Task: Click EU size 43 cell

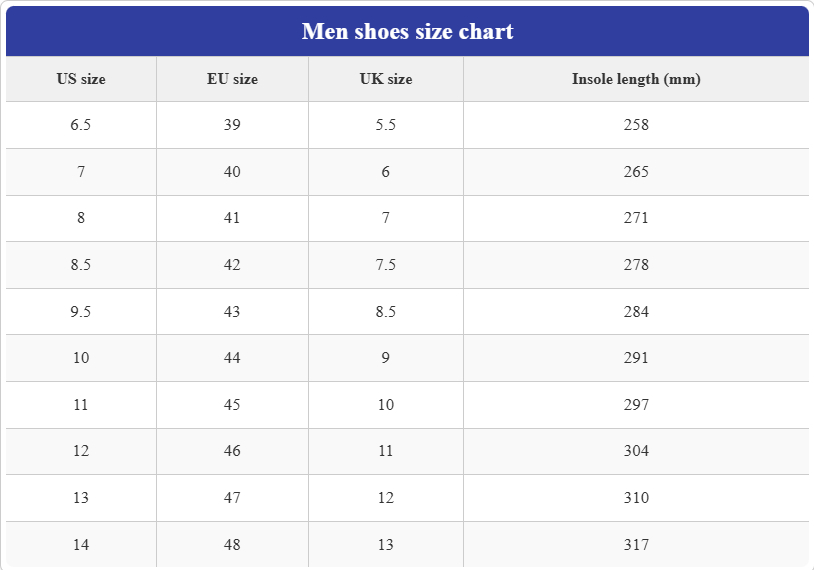Action: pos(232,311)
